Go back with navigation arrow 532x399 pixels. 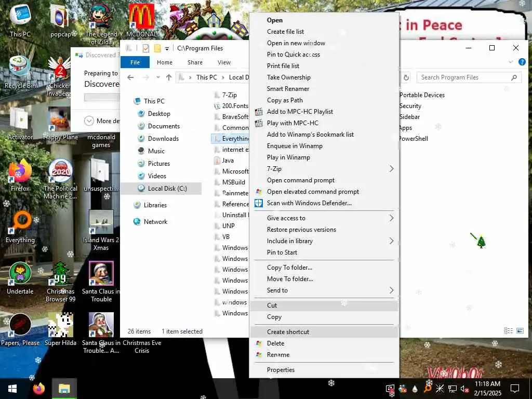pyautogui.click(x=130, y=77)
